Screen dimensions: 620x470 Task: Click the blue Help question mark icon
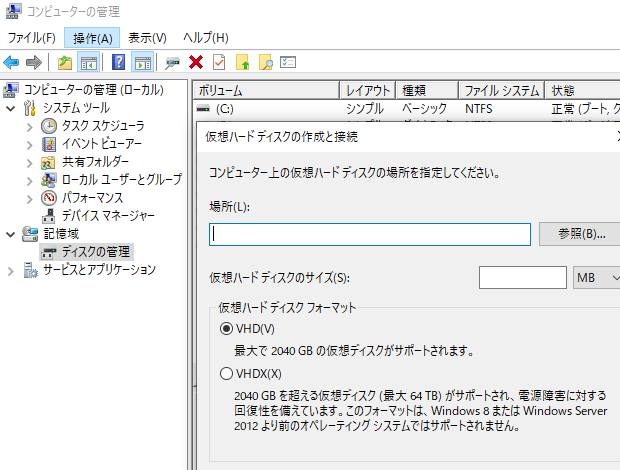(x=118, y=63)
